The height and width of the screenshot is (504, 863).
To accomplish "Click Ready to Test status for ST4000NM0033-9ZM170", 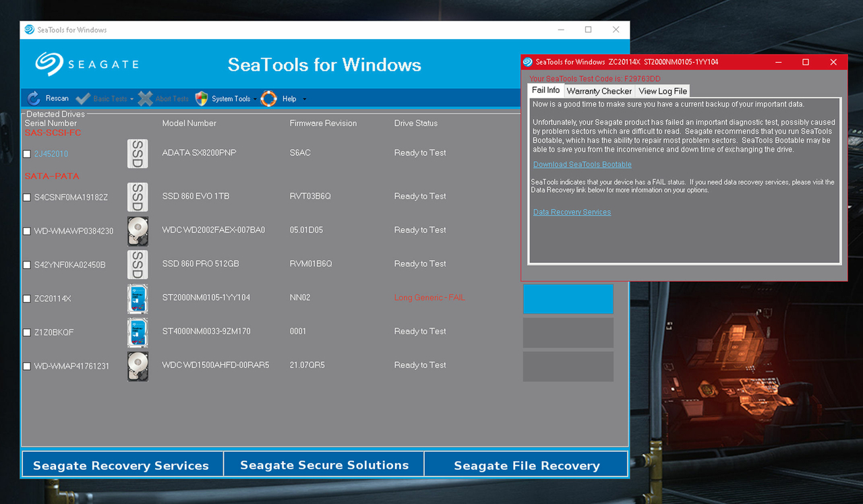I will coord(420,331).
